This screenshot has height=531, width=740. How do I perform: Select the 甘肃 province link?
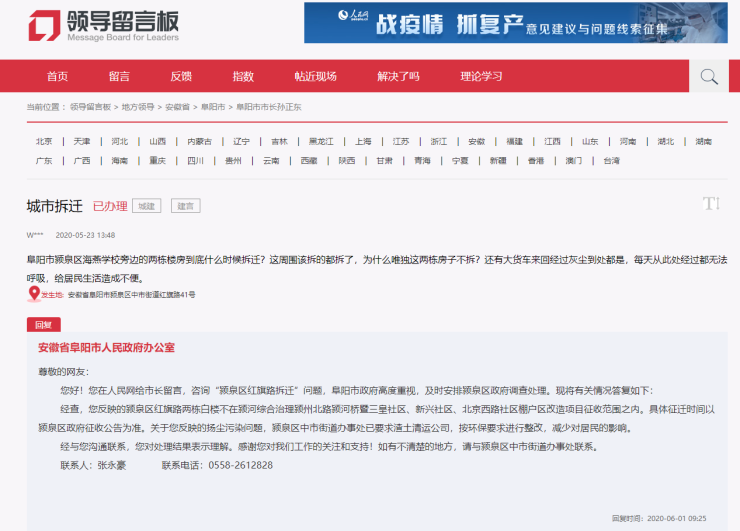point(385,160)
